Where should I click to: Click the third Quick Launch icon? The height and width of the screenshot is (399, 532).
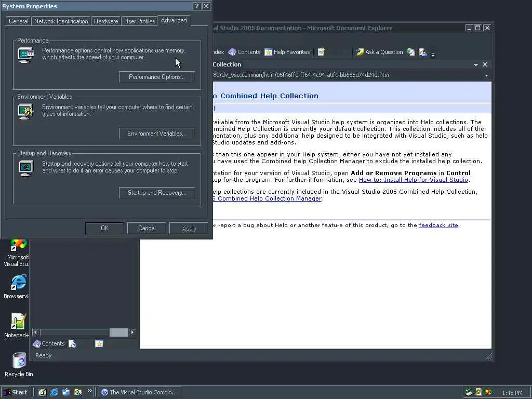66,392
